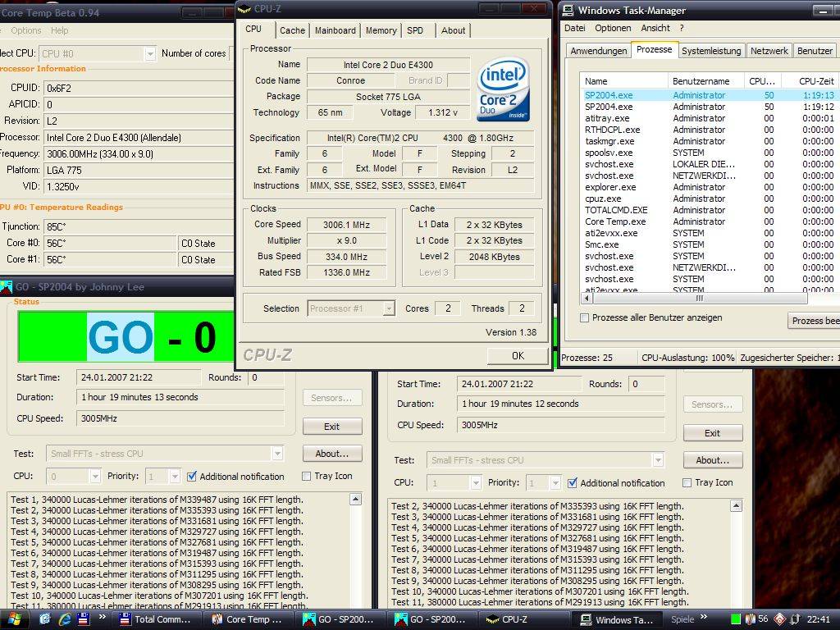This screenshot has height=630, width=840.
Task: Click the Intel Core 2 Duo logo
Action: pos(503,89)
